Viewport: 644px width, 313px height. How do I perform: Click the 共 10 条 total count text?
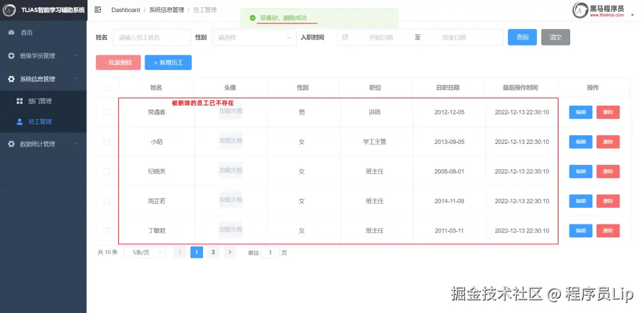pyautogui.click(x=108, y=252)
